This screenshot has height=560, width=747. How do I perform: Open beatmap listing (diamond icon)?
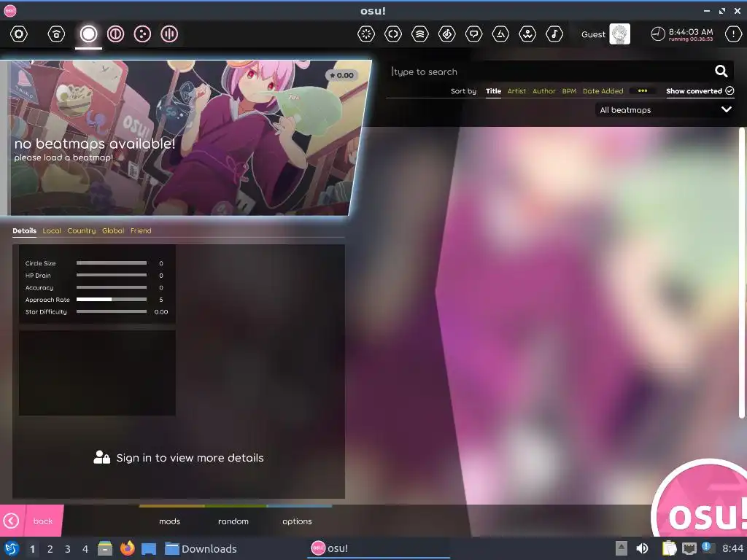pyautogui.click(x=447, y=34)
